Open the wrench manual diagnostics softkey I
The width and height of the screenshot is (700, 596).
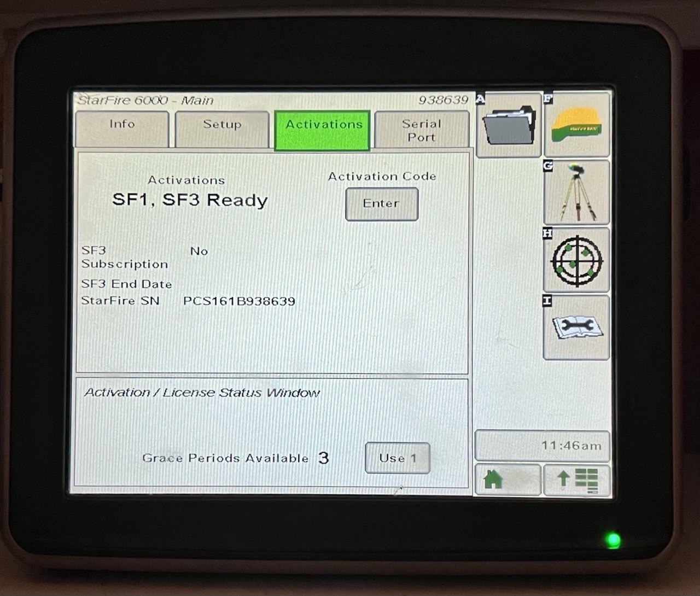(x=577, y=328)
